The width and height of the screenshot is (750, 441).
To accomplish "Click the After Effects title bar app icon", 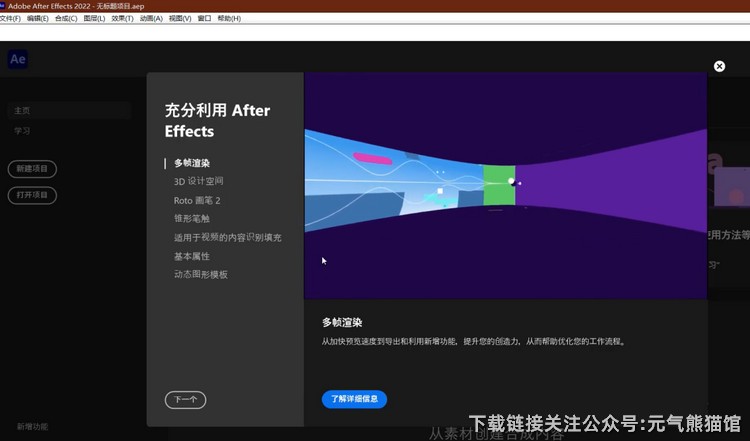I will tap(4, 6).
